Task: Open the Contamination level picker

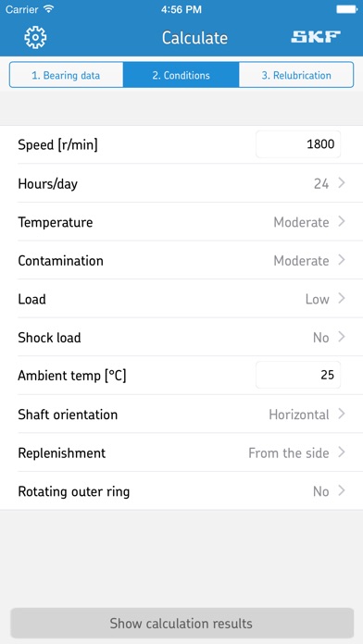Action: tap(181, 260)
